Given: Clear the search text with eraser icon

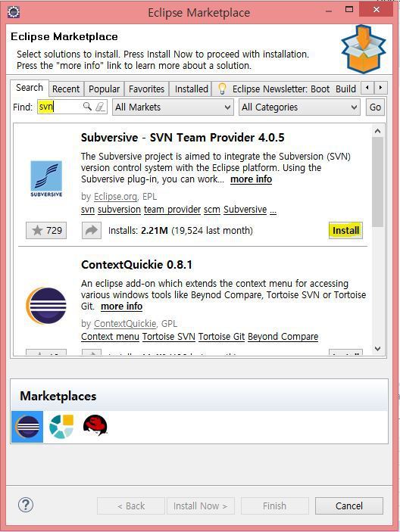Looking at the screenshot, I should (100, 107).
